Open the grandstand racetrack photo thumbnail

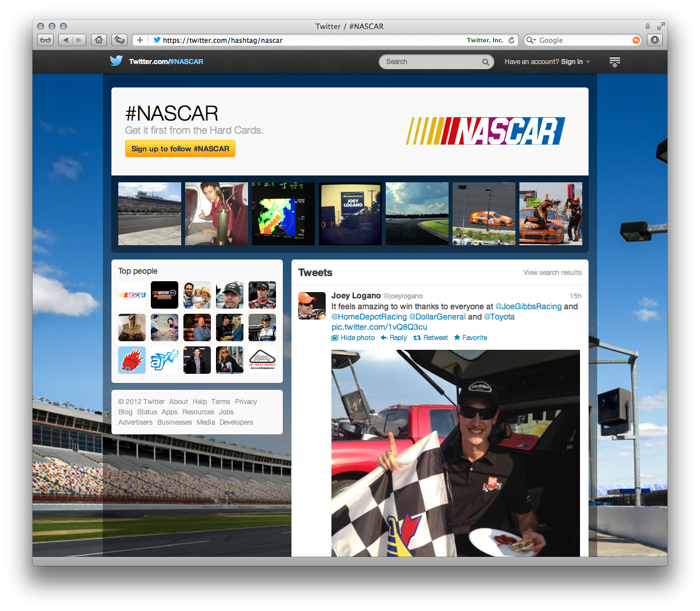point(150,214)
